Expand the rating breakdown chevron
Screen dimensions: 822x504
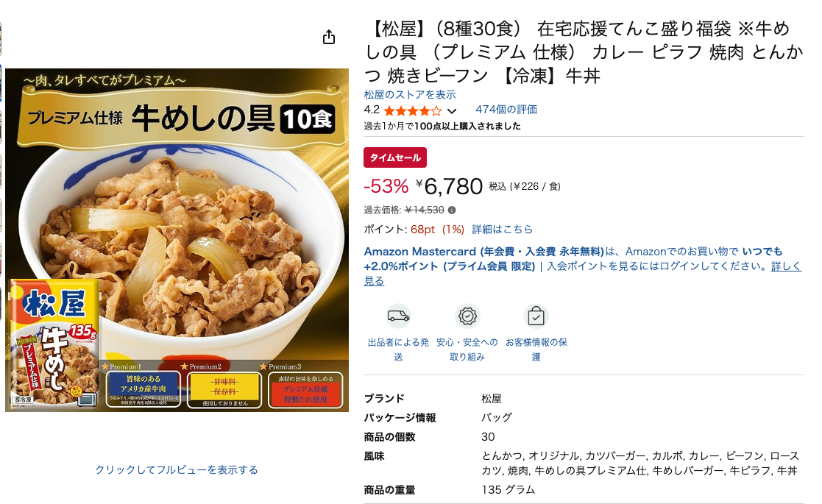coord(452,111)
